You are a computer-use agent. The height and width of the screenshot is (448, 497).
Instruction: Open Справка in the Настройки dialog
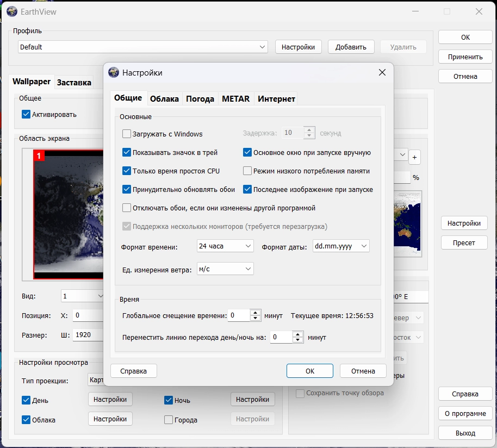(133, 371)
